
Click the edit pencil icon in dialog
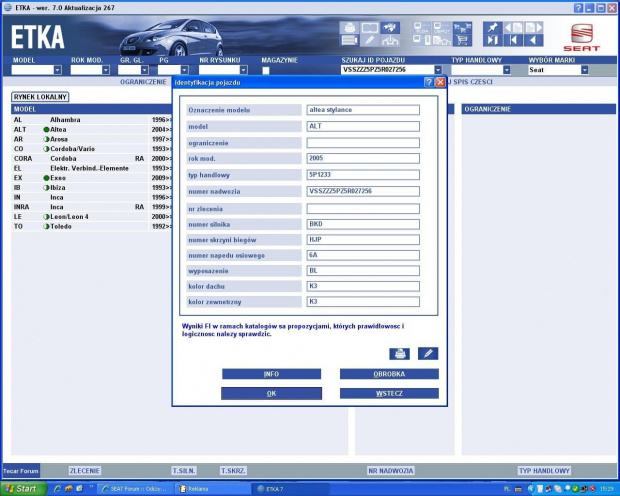coord(428,353)
